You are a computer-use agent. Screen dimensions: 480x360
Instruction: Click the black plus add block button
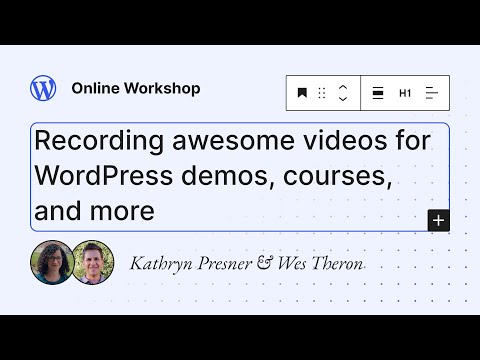pyautogui.click(x=439, y=220)
